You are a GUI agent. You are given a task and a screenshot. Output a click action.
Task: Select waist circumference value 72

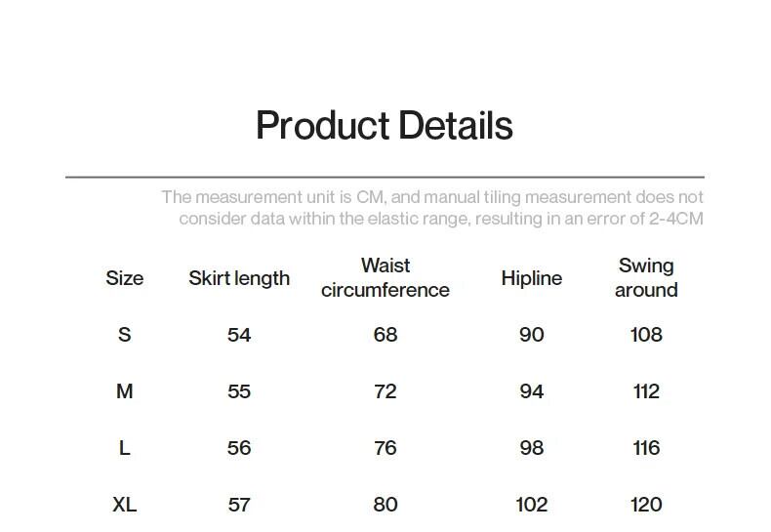pos(385,391)
